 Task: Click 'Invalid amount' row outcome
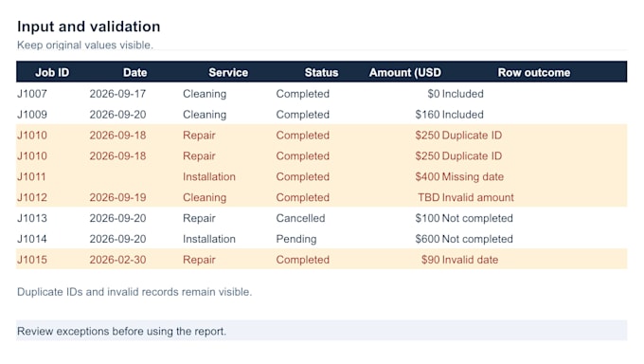[x=477, y=197]
